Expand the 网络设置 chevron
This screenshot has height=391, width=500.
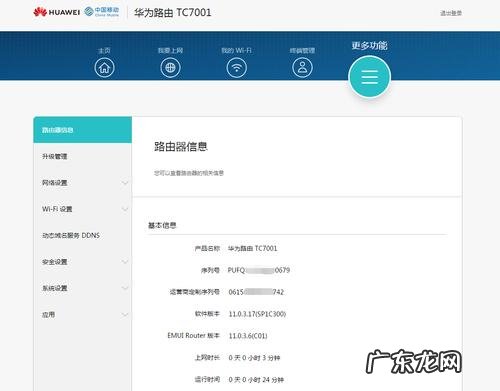click(x=125, y=183)
